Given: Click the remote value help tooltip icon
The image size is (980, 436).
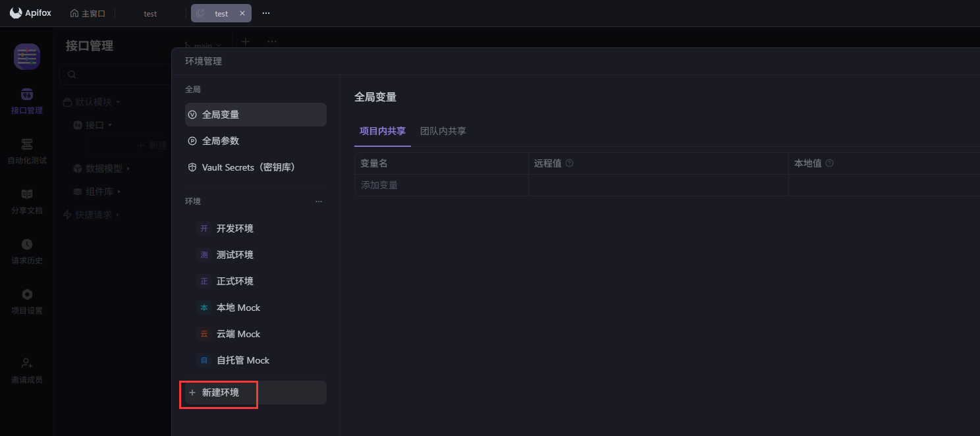Looking at the screenshot, I should coord(570,163).
